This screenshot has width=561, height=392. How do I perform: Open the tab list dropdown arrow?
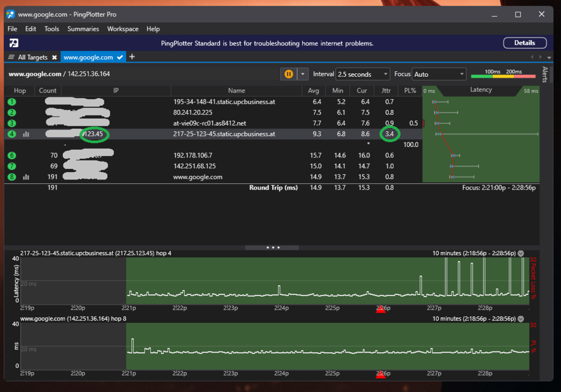pyautogui.click(x=549, y=57)
